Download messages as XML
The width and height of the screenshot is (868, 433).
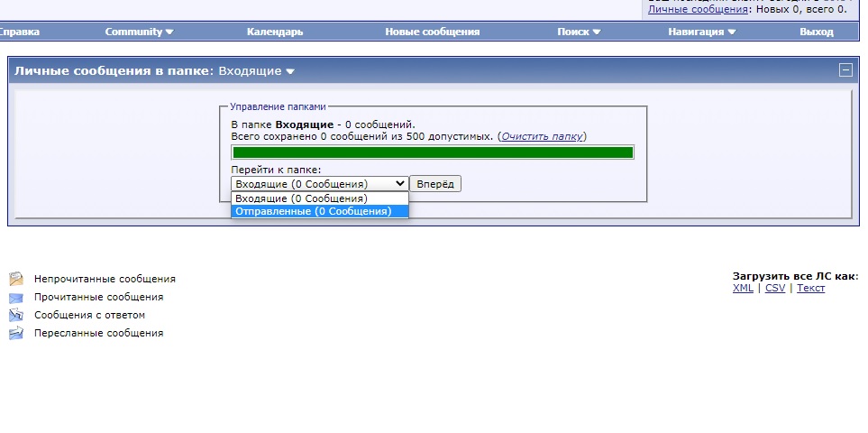(x=743, y=288)
